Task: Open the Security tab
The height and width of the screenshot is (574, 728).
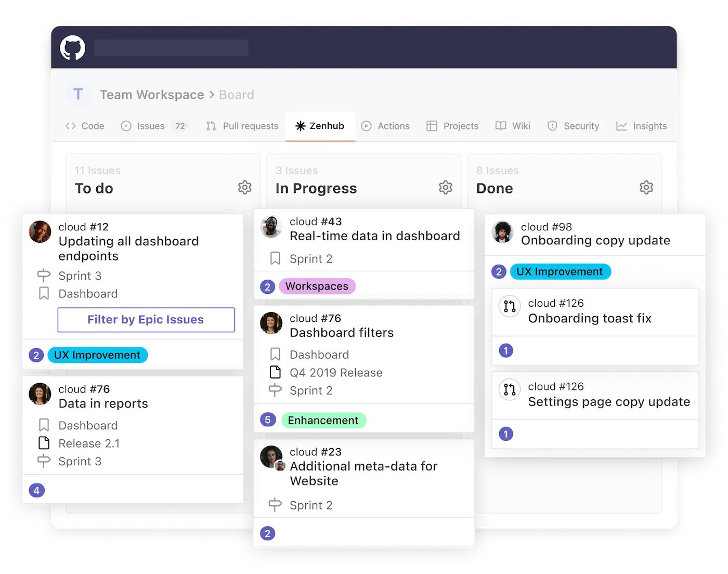Action: (573, 126)
